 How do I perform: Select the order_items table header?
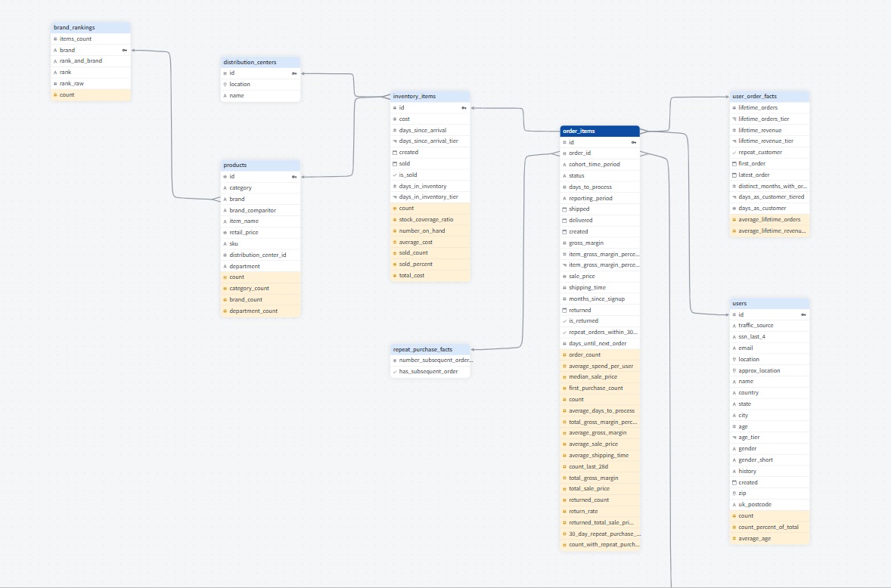(600, 131)
